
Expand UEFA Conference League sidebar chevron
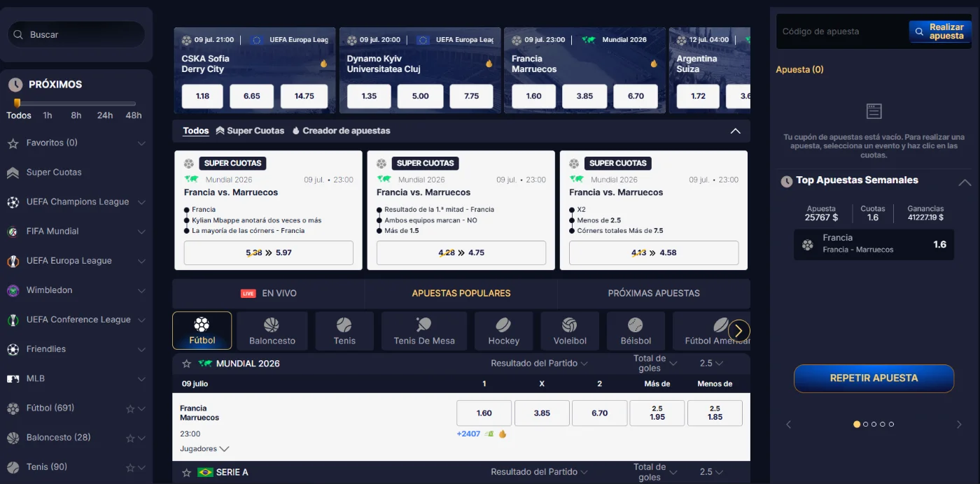click(x=141, y=320)
